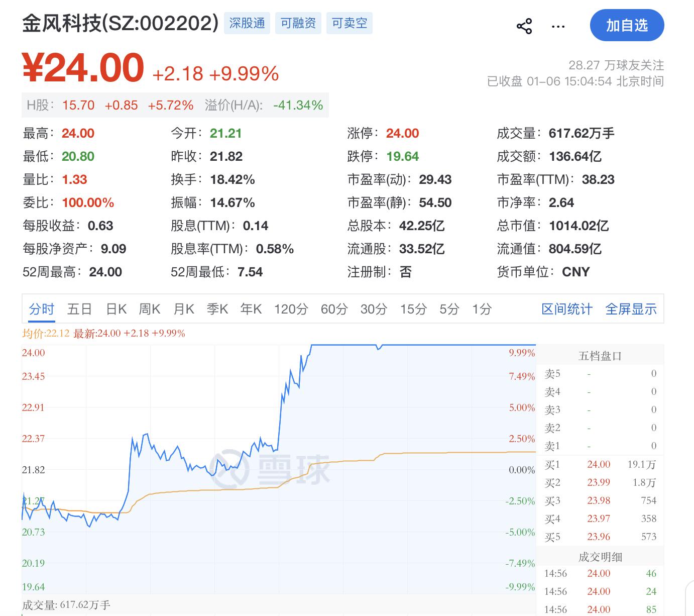Switch to the 周K chart tab
The image size is (694, 616).
(x=150, y=309)
